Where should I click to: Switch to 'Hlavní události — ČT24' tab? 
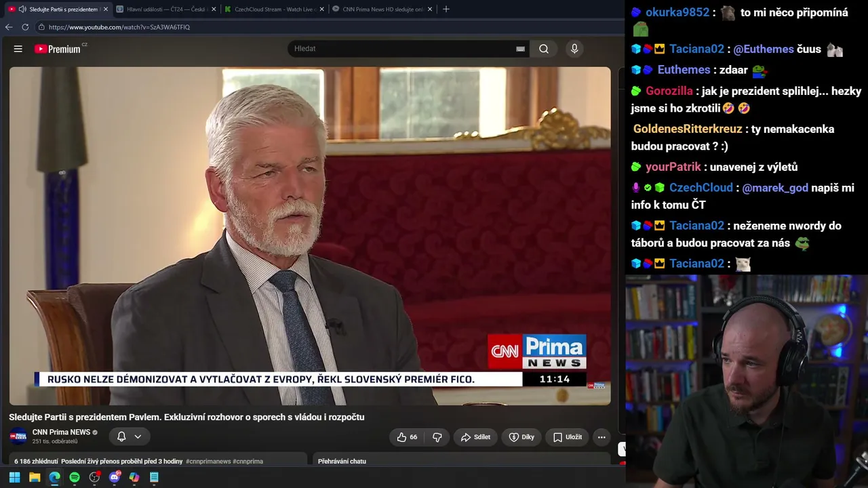point(165,9)
